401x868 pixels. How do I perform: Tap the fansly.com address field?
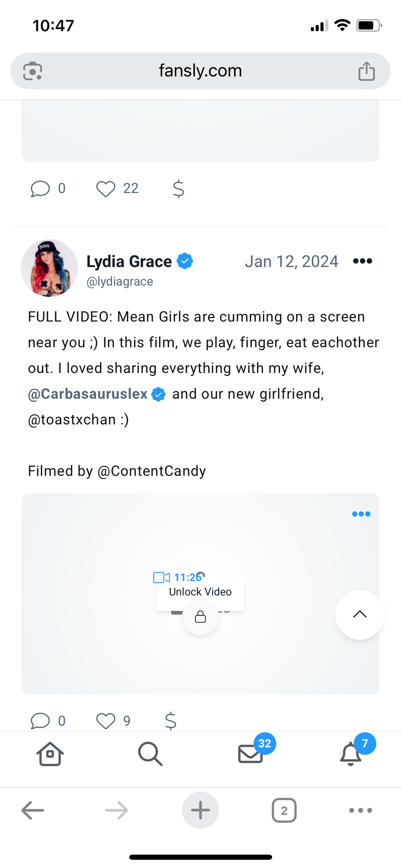(x=200, y=71)
